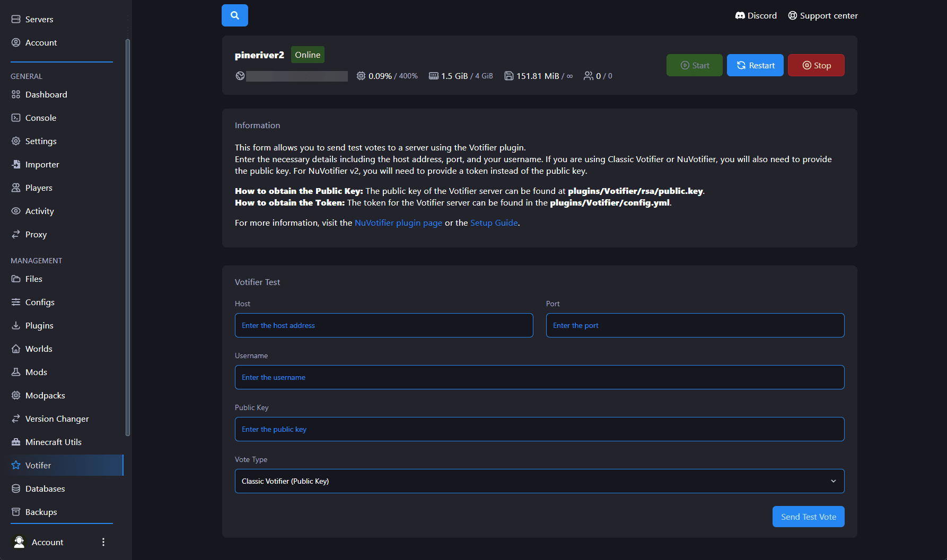The width and height of the screenshot is (947, 560).
Task: Open the Servers sidebar icon
Action: coord(16,19)
